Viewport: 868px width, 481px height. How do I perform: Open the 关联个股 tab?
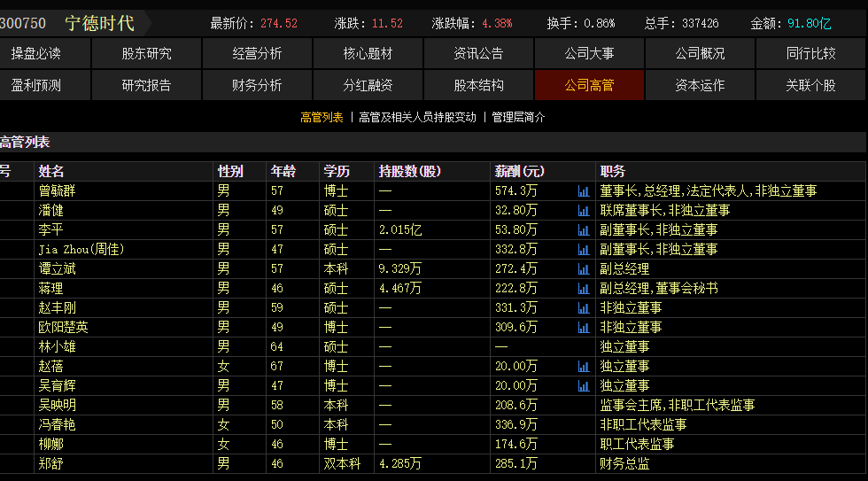(x=811, y=85)
